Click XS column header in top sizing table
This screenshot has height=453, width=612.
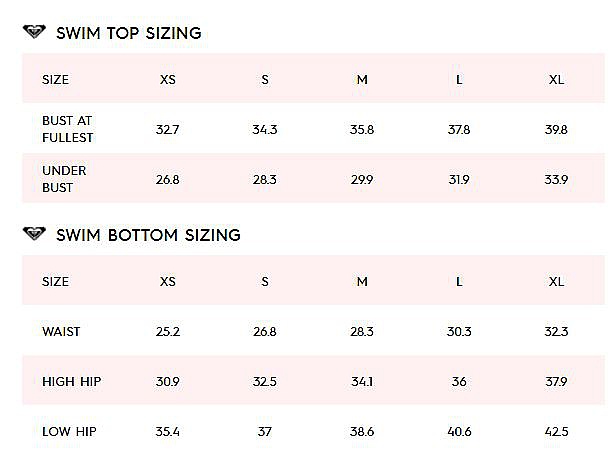168,80
